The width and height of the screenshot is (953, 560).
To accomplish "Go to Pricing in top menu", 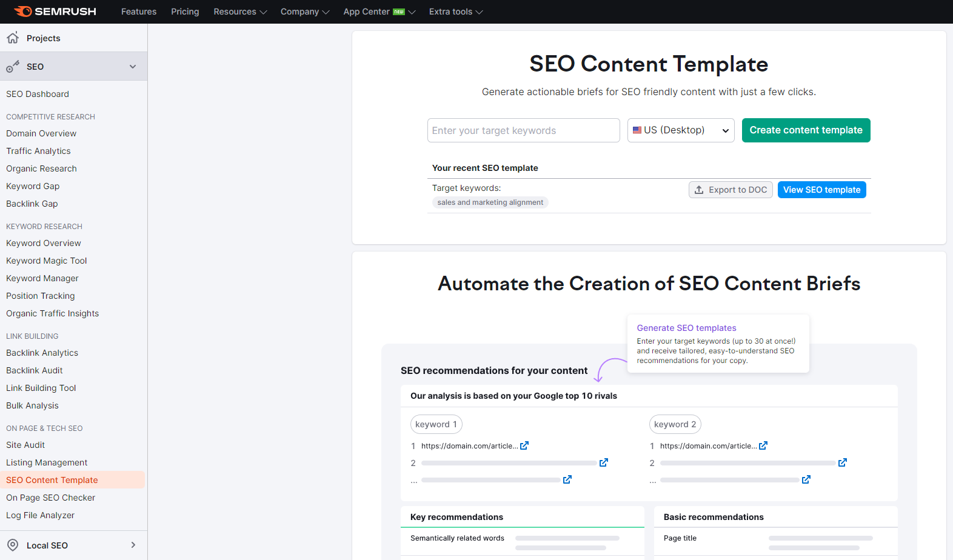I will tap(185, 12).
